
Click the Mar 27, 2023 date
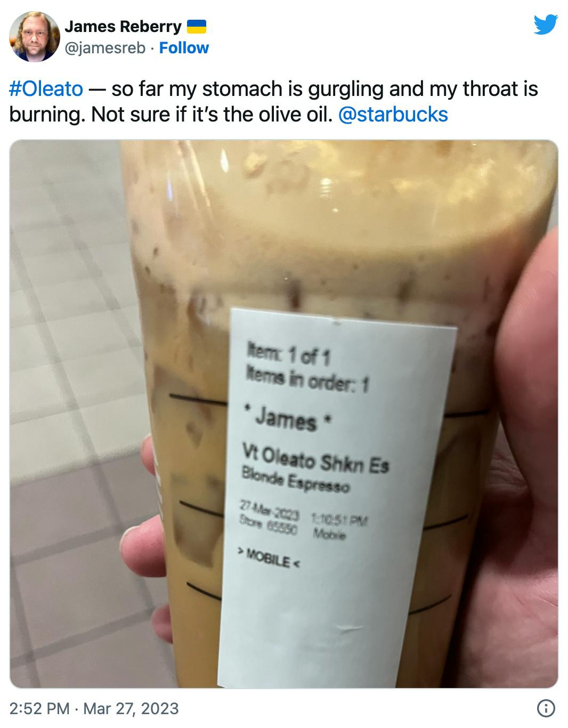[x=131, y=708]
